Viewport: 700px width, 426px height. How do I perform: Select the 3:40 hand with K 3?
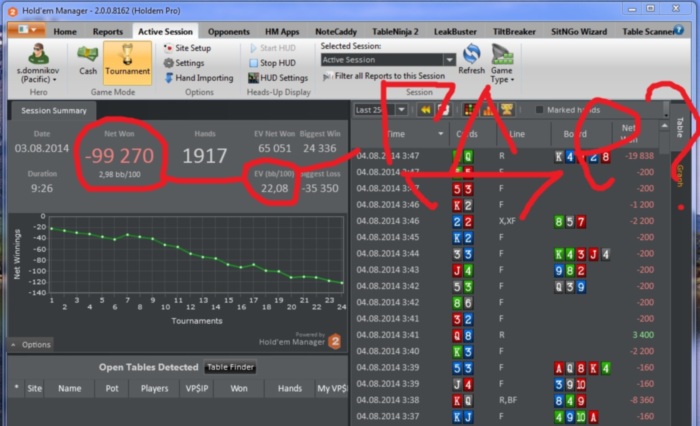point(505,351)
